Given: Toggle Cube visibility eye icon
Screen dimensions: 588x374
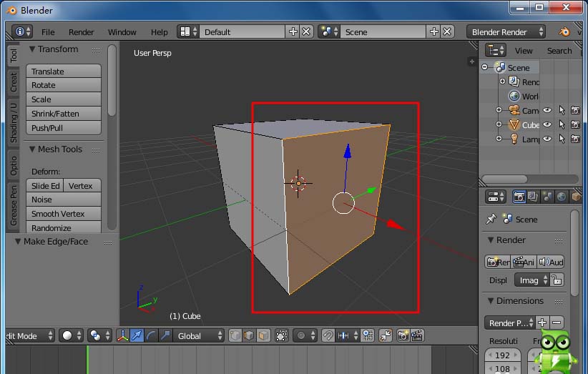Looking at the screenshot, I should (x=547, y=124).
